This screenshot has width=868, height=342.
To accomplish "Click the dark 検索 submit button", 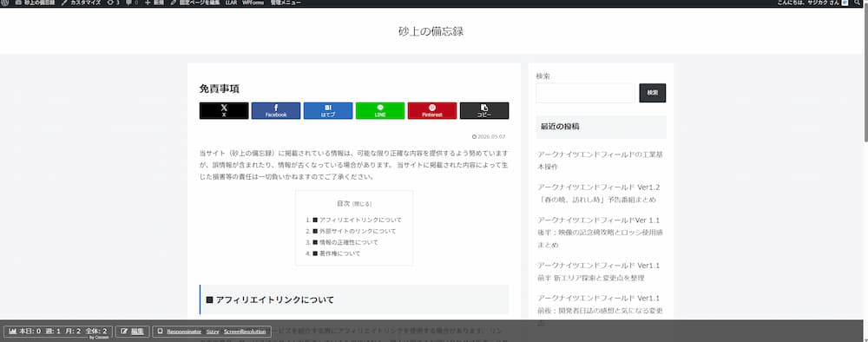I will (652, 93).
